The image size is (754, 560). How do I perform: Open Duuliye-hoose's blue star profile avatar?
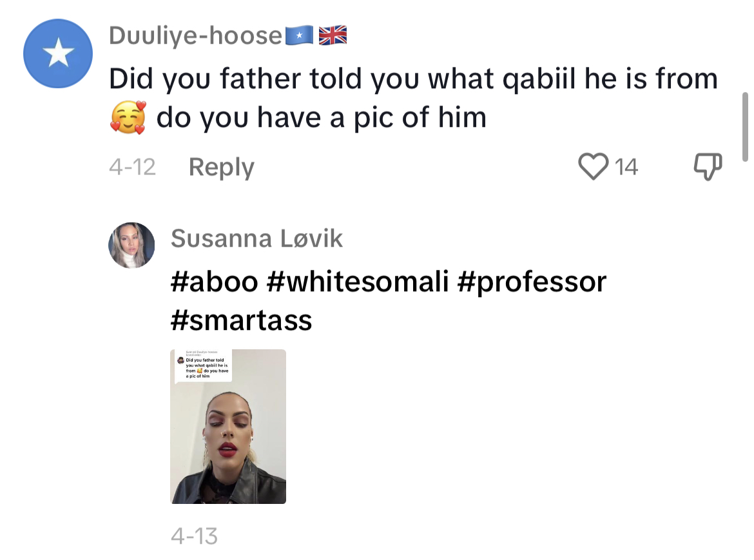[58, 53]
